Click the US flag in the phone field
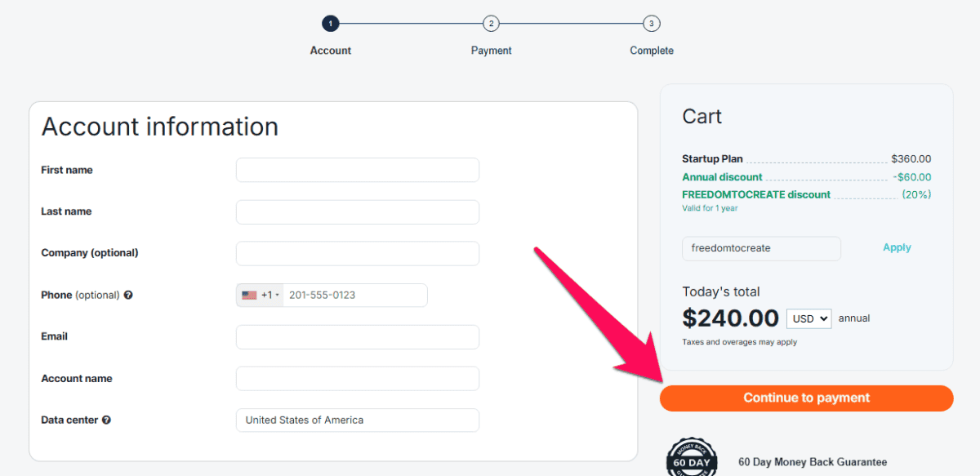This screenshot has height=476, width=980. pyautogui.click(x=249, y=295)
